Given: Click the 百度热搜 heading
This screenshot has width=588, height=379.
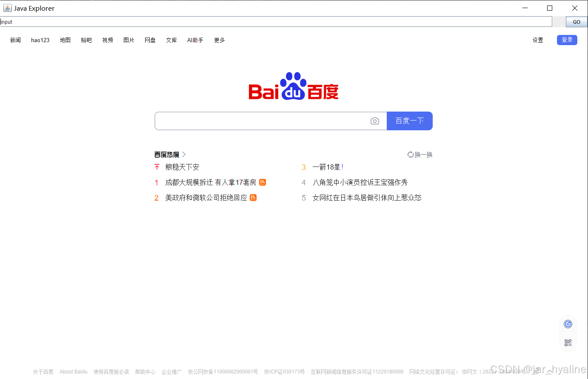Looking at the screenshot, I should [167, 155].
